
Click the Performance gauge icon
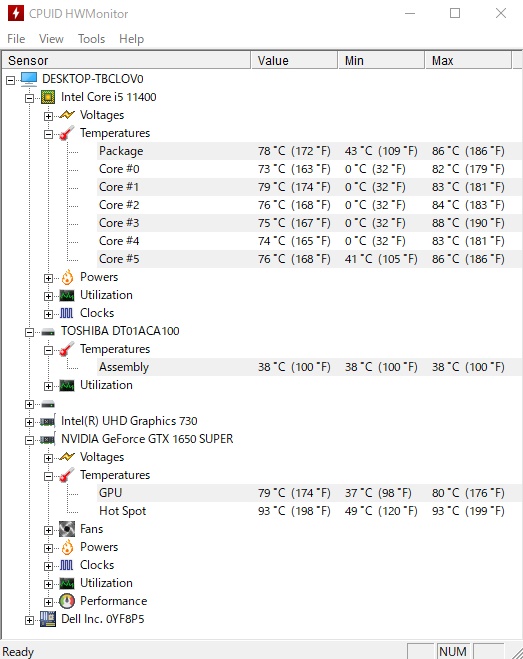coord(67,601)
